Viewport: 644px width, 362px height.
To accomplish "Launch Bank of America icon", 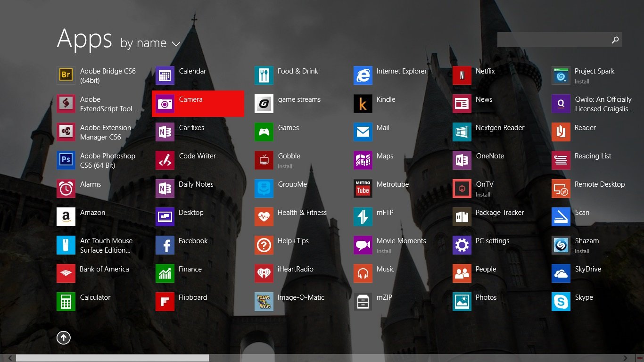I will pos(66,273).
